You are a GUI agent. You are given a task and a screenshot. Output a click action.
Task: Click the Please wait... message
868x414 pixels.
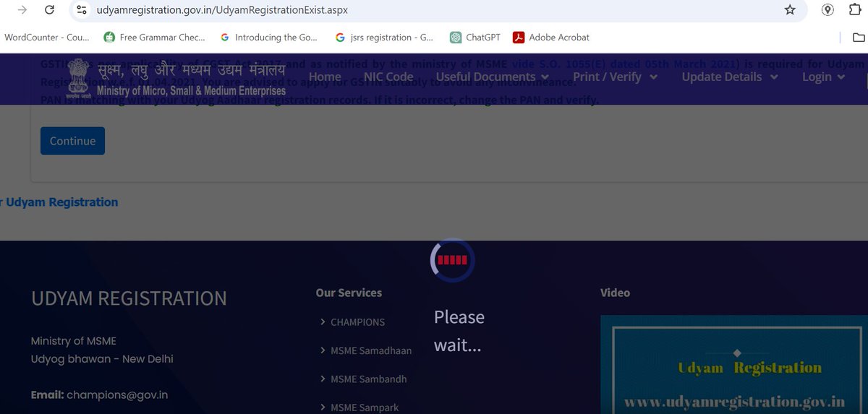click(x=459, y=331)
